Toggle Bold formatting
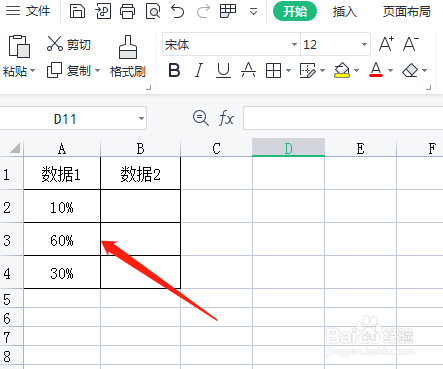Image resolution: width=443 pixels, height=369 pixels. pos(174,70)
